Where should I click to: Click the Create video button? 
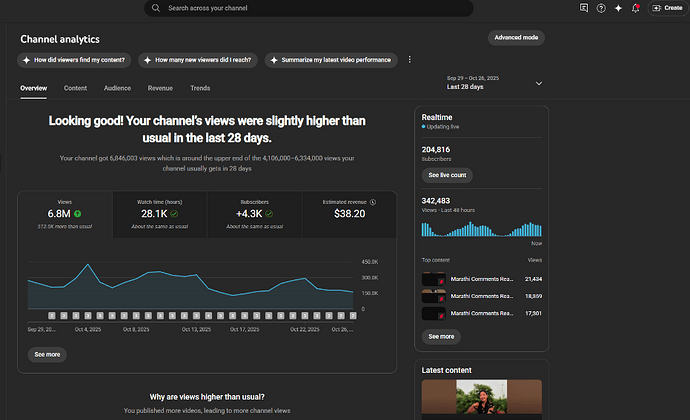pyautogui.click(x=668, y=8)
